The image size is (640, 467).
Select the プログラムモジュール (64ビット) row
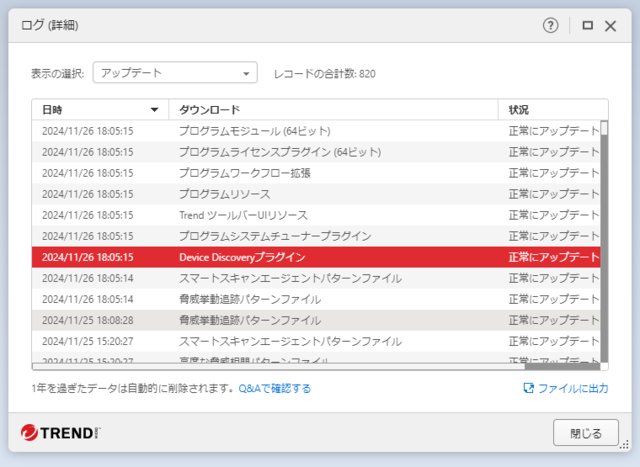click(316, 131)
